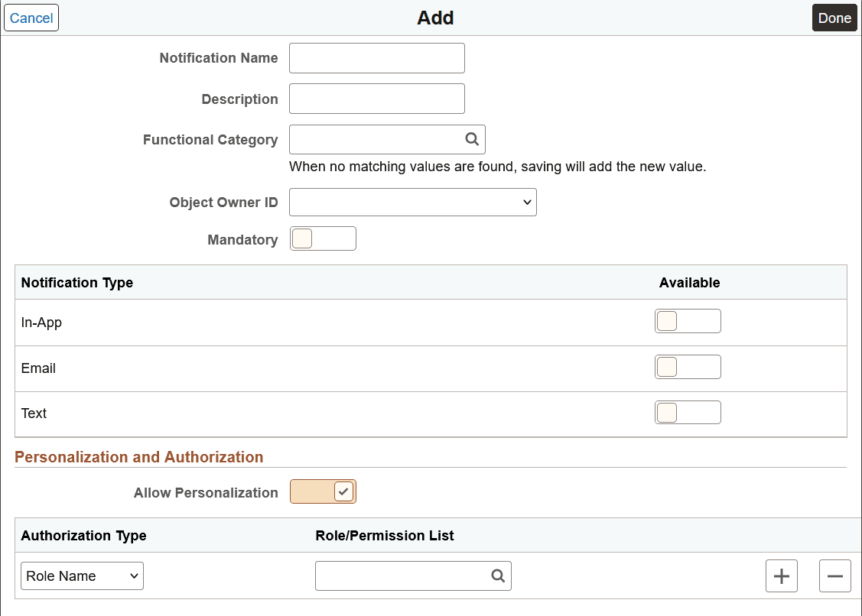Click inside the Notification Name field
The width and height of the screenshot is (862, 616).
376,57
